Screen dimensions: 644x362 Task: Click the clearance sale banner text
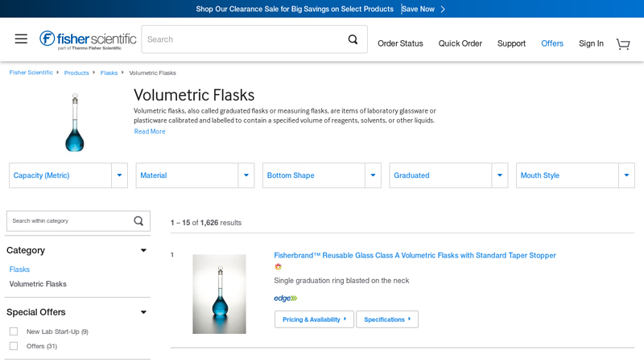coord(295,9)
